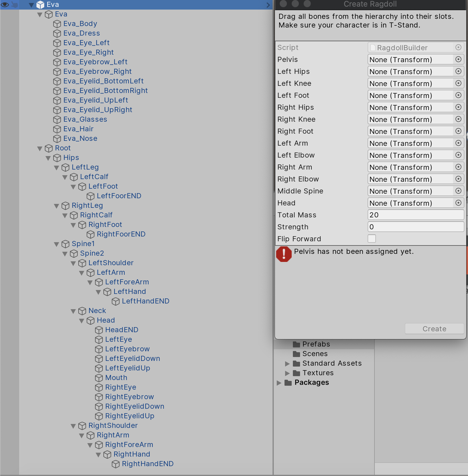Click the LeftHandEND cube icon
Image resolution: width=468 pixels, height=476 pixels.
tap(115, 301)
